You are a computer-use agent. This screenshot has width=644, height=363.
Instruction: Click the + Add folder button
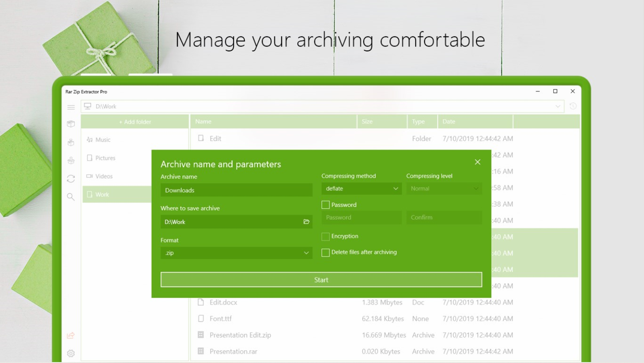point(135,122)
